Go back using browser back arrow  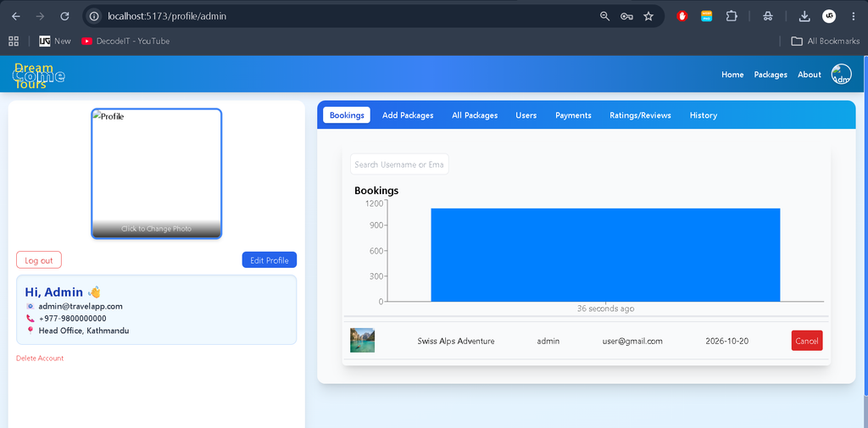[16, 17]
